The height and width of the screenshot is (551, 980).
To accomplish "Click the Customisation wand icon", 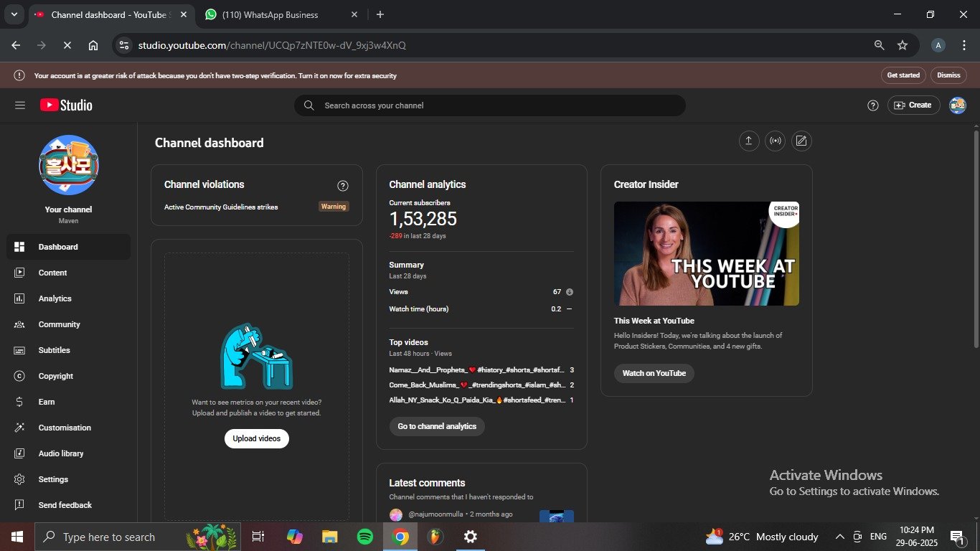I will click(19, 428).
